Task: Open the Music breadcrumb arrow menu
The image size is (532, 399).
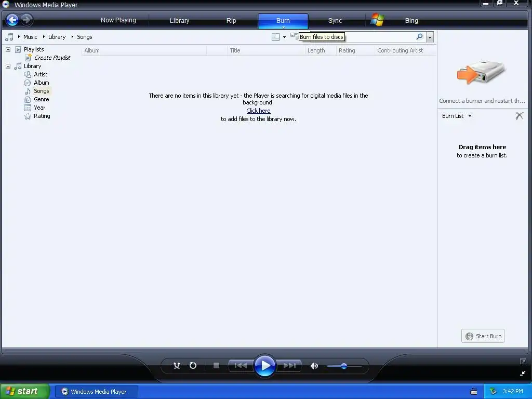Action: pyautogui.click(x=19, y=37)
